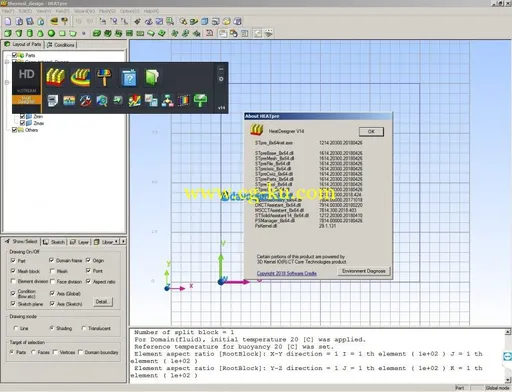Toggle the Parts tree root checkbox
Screen dimensions: 512x392
point(14,55)
